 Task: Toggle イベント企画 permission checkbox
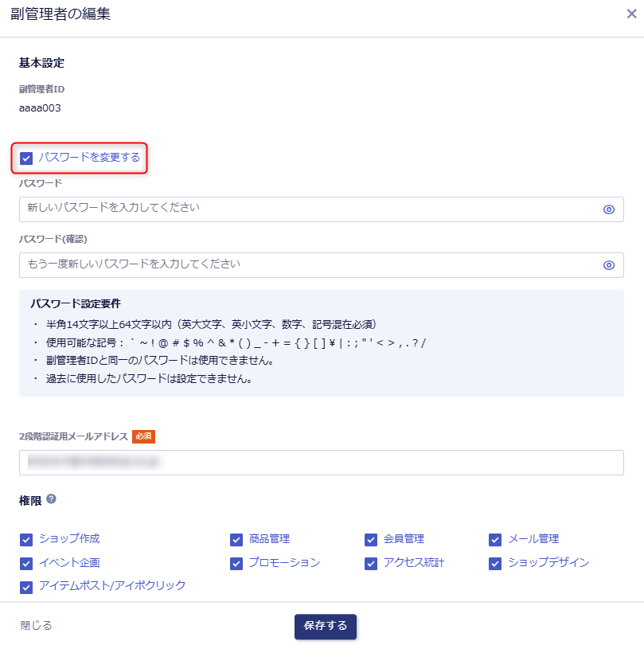(x=26, y=564)
